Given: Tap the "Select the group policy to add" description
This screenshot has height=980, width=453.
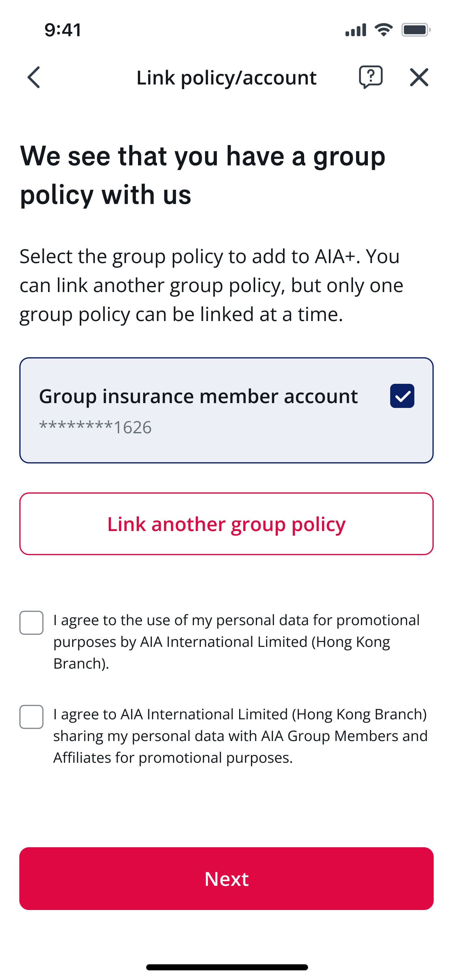Looking at the screenshot, I should pos(211,285).
